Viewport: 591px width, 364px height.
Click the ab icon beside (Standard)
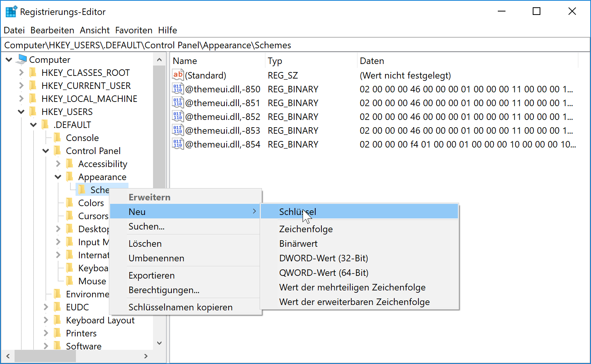pyautogui.click(x=178, y=75)
